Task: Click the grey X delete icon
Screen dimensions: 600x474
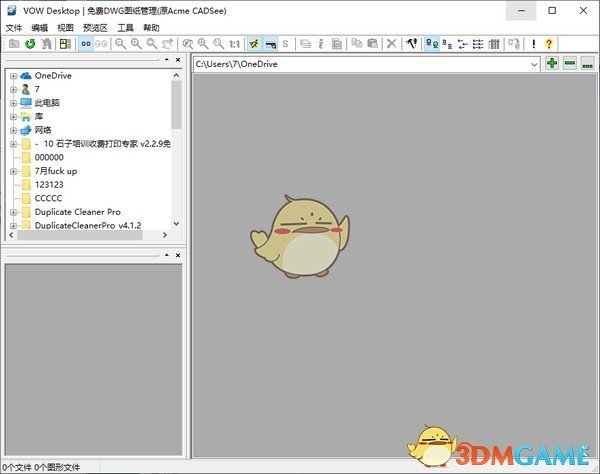Action: [391, 44]
